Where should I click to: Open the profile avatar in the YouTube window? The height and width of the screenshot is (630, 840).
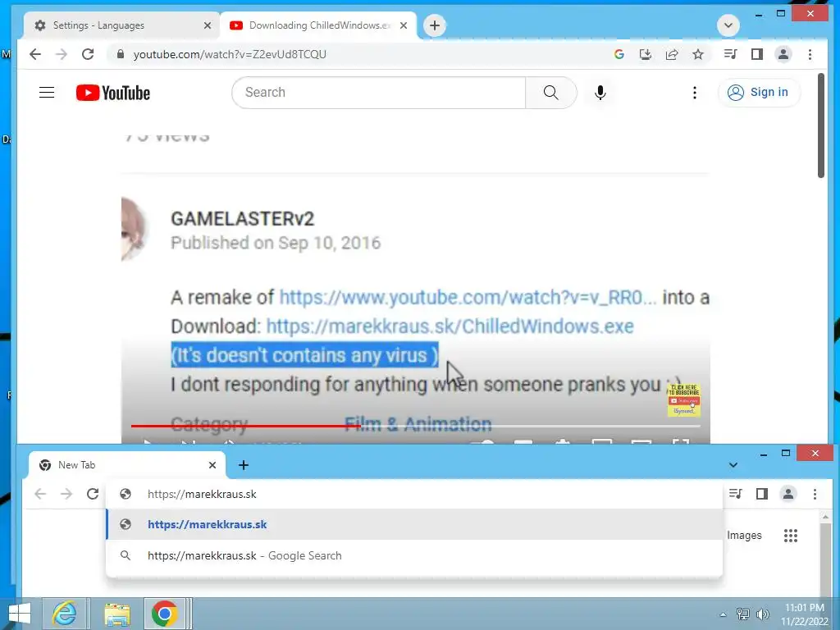[x=783, y=54]
